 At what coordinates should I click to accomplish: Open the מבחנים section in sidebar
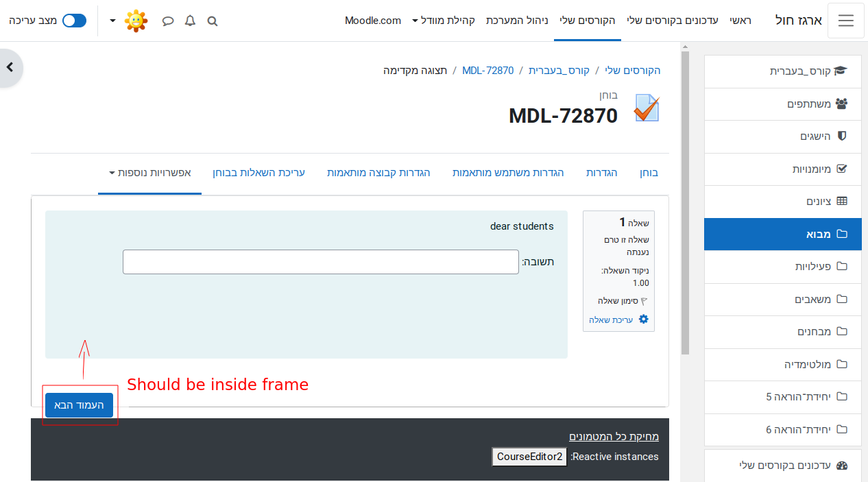[x=783, y=332]
